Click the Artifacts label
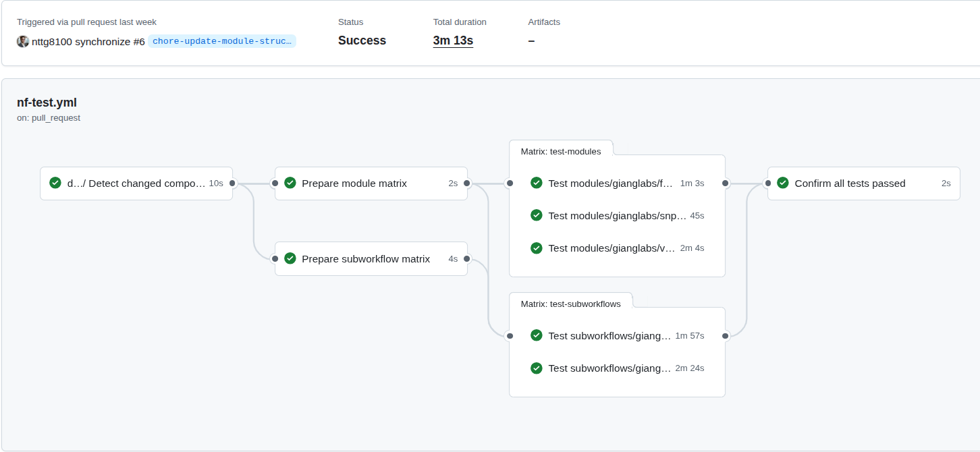The image size is (980, 452). (x=544, y=22)
